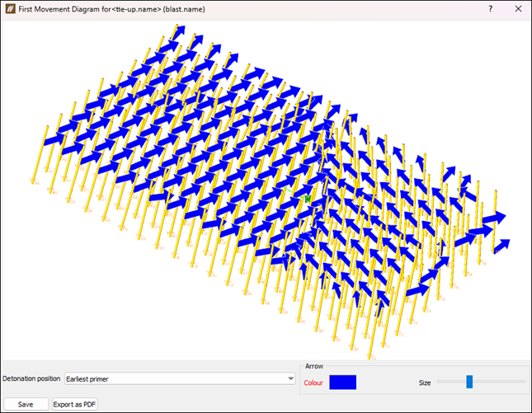This screenshot has width=532, height=413.
Task: Click the Size slider track right of handle
Action: [x=499, y=382]
